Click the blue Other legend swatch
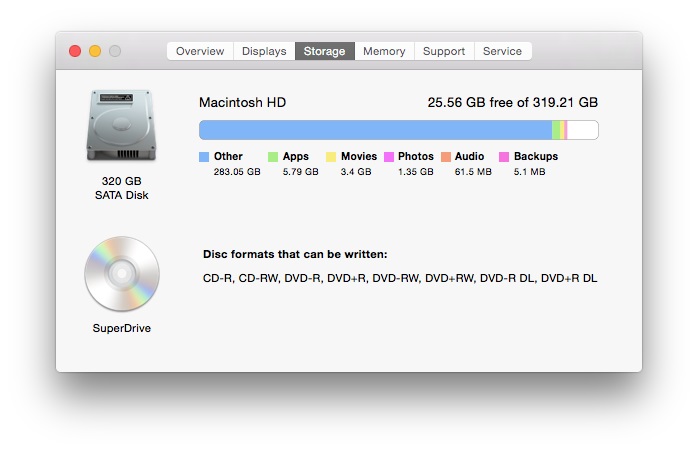 204,157
